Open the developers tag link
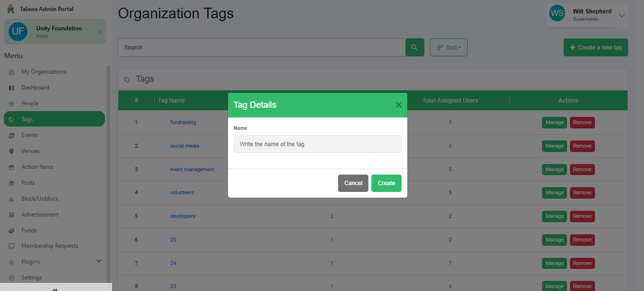 point(183,216)
